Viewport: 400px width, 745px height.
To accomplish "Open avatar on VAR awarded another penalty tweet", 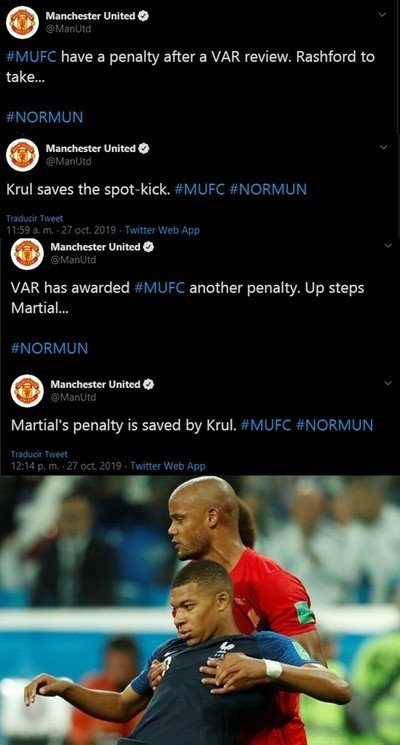I will tap(27, 254).
